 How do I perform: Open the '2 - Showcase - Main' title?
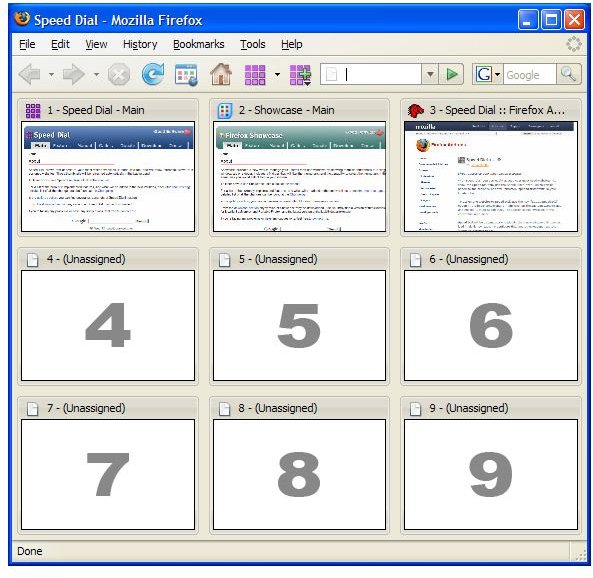(286, 110)
